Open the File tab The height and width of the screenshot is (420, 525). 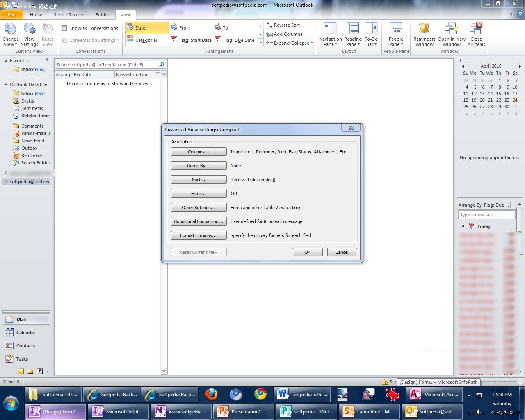click(x=11, y=15)
